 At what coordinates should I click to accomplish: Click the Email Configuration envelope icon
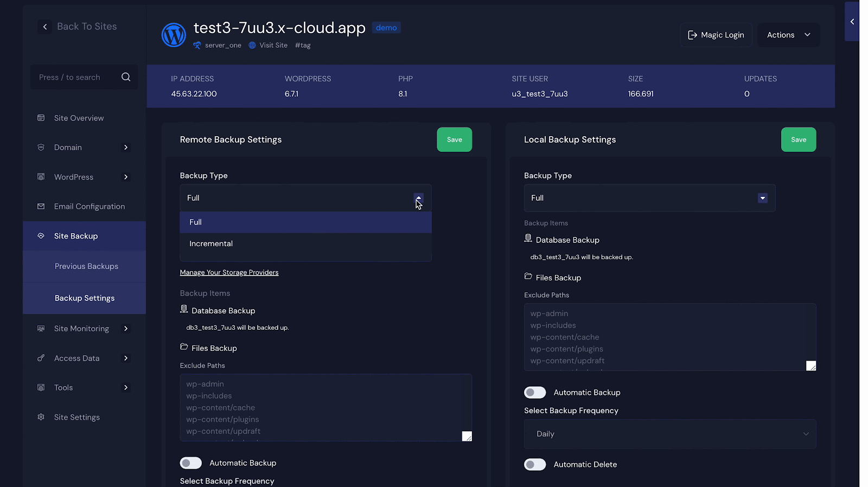(x=41, y=206)
